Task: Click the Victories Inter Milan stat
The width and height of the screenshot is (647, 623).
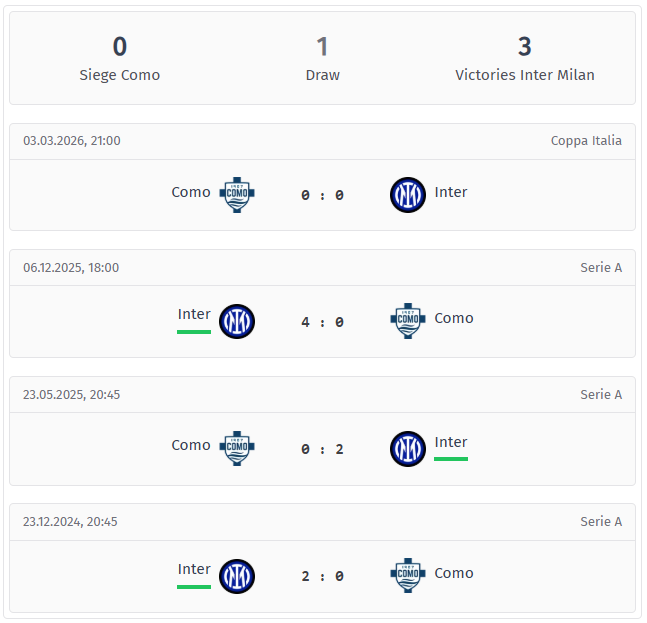Action: (x=524, y=59)
